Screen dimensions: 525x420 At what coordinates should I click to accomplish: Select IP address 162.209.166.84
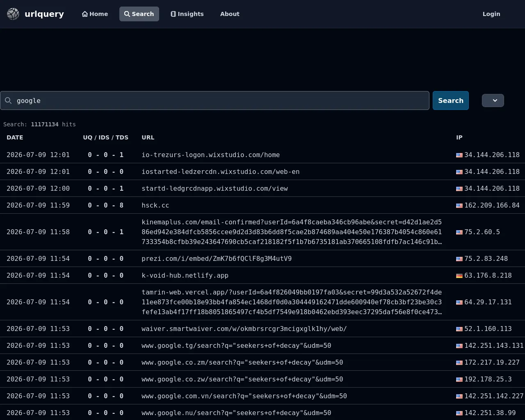click(492, 205)
